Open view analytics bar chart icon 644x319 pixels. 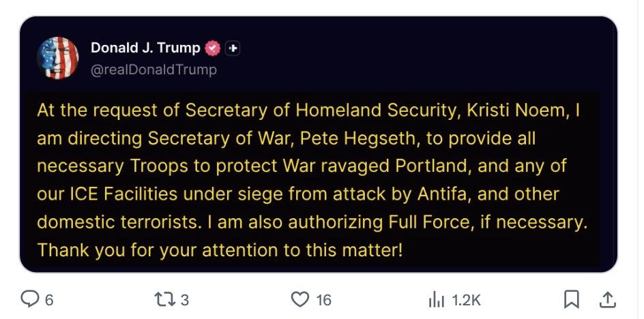(x=436, y=299)
